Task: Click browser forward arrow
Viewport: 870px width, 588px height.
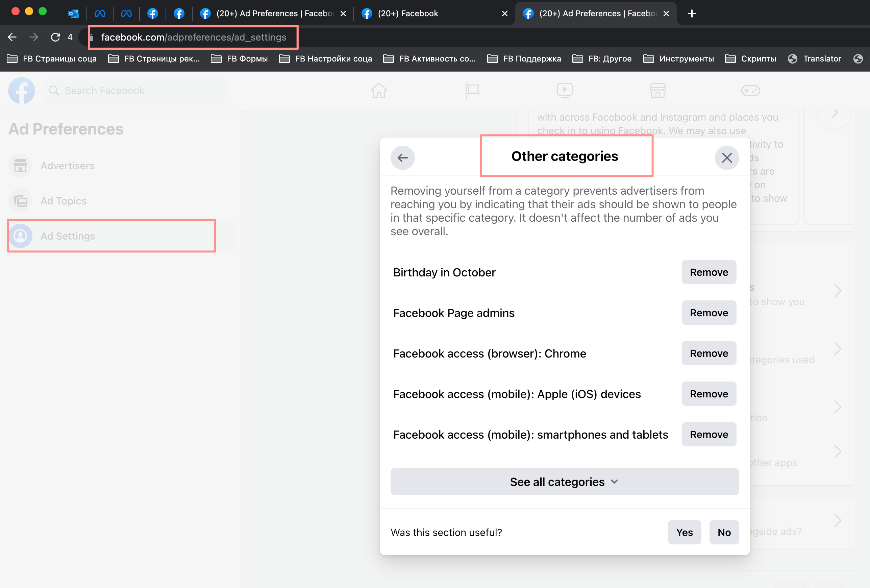Action: coord(34,37)
